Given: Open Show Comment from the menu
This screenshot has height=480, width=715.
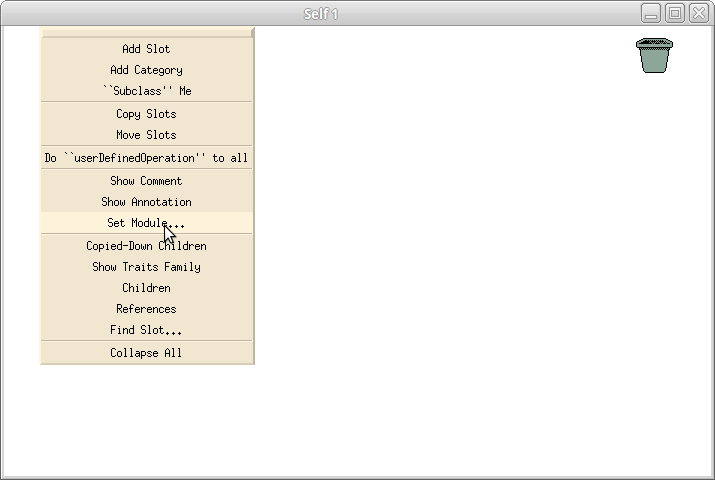Looking at the screenshot, I should (x=146, y=181).
